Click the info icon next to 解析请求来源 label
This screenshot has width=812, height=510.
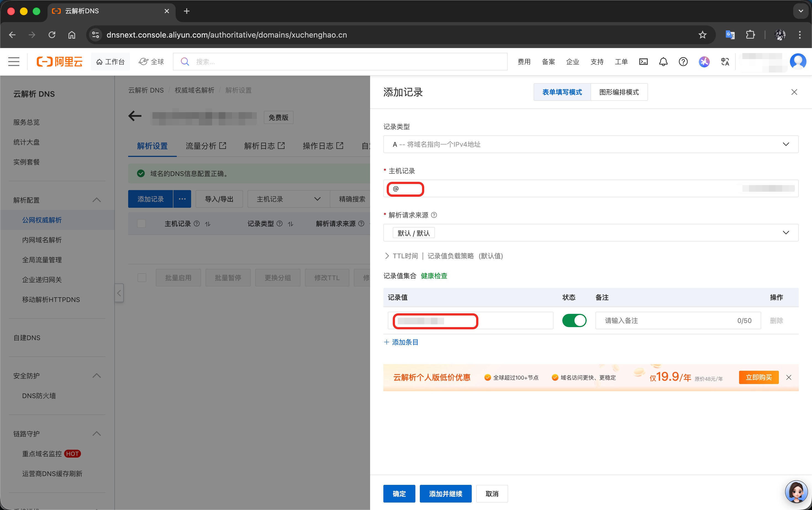tap(434, 215)
